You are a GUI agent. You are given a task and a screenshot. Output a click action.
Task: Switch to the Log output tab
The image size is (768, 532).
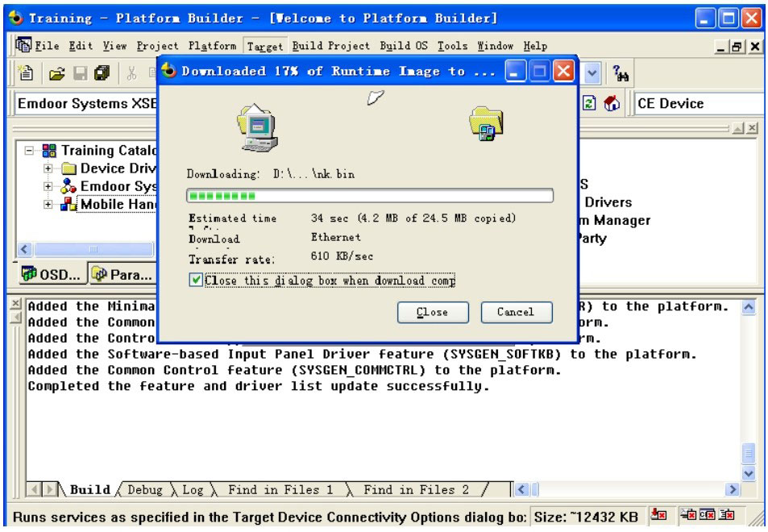point(193,489)
